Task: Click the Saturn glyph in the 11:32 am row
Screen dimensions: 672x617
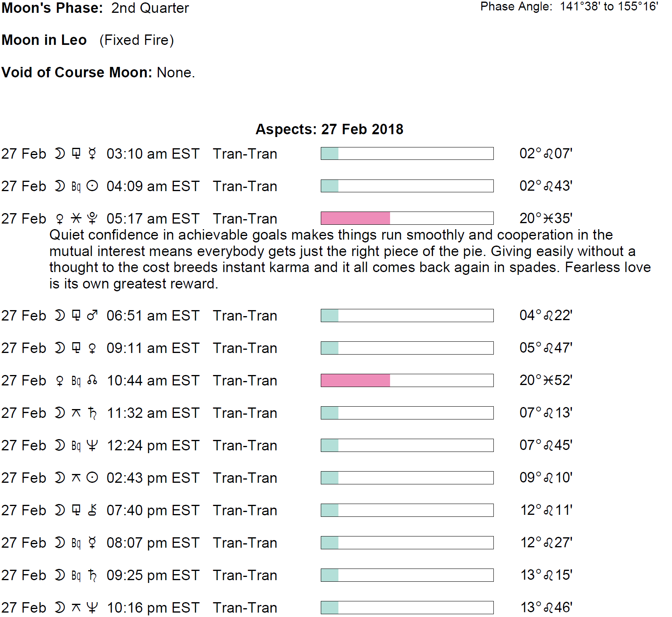Action: coord(92,413)
